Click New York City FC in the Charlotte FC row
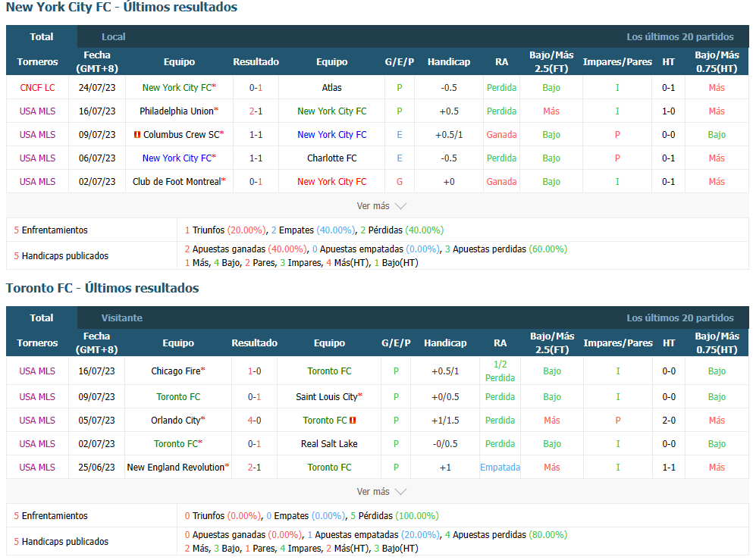The height and width of the screenshot is (560, 753). 177,158
